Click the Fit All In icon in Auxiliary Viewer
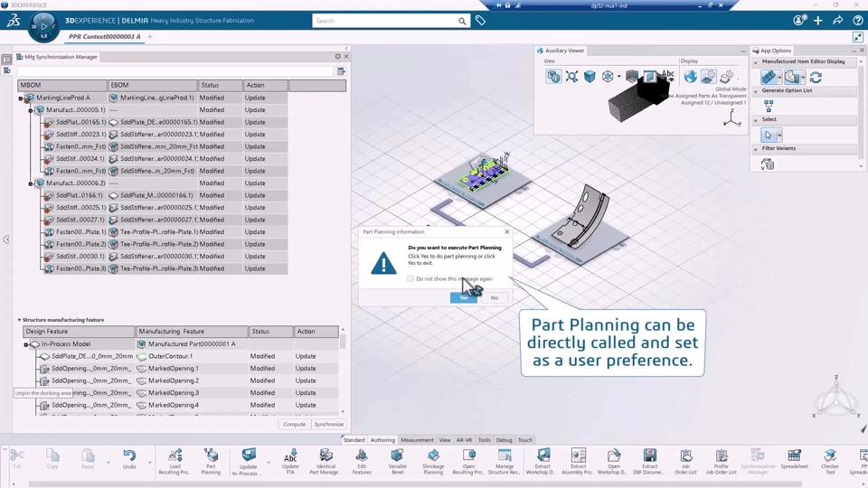 click(x=571, y=76)
